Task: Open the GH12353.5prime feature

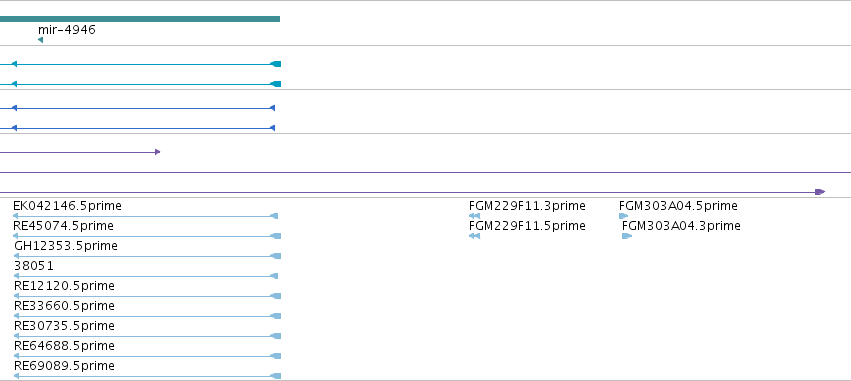Action: tap(66, 246)
